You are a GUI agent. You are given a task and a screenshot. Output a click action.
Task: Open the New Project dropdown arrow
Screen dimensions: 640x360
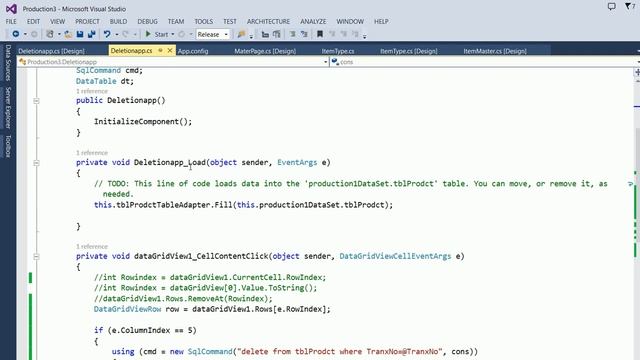coord(59,35)
